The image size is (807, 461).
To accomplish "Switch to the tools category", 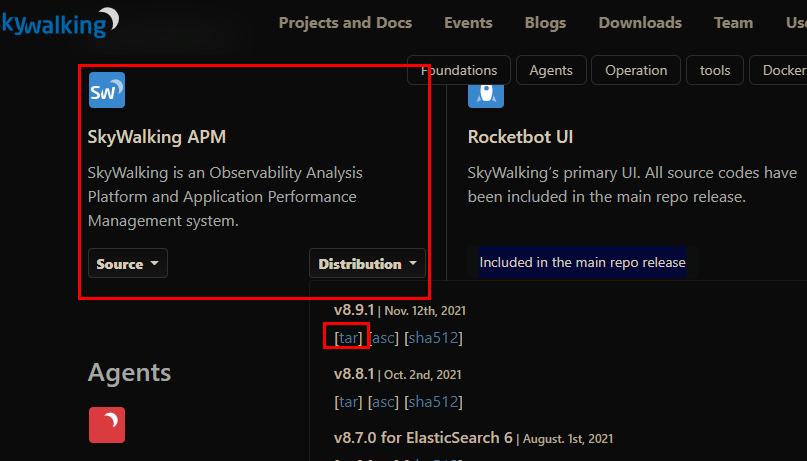I will coord(715,70).
